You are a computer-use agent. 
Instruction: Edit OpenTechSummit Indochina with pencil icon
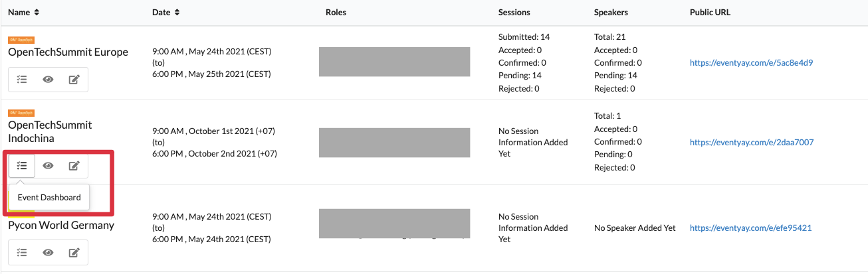(x=74, y=166)
